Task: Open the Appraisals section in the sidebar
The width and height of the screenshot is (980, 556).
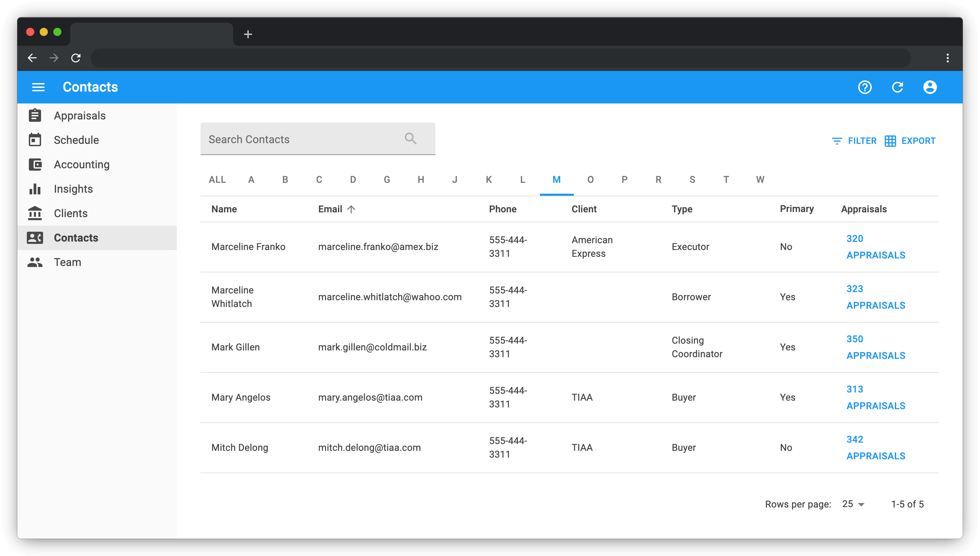Action: (80, 115)
